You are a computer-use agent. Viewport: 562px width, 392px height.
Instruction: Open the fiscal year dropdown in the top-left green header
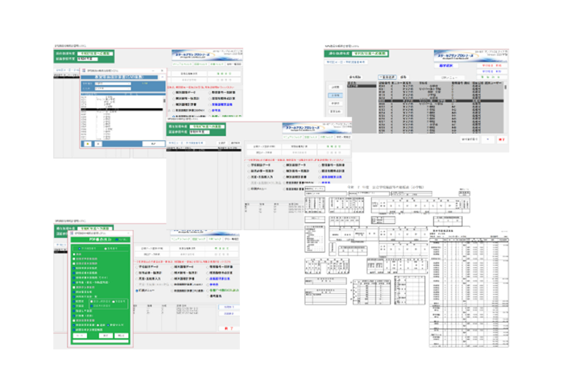coord(88,59)
